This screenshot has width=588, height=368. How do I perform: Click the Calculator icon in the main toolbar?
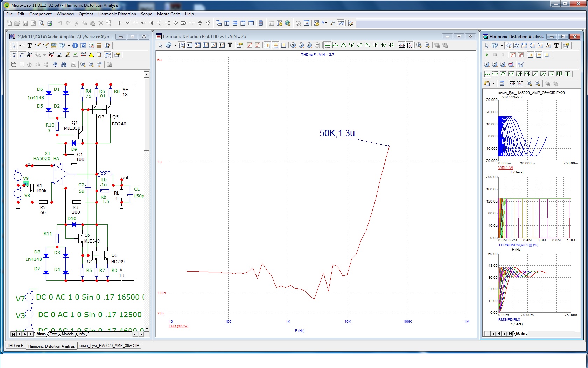(x=261, y=23)
